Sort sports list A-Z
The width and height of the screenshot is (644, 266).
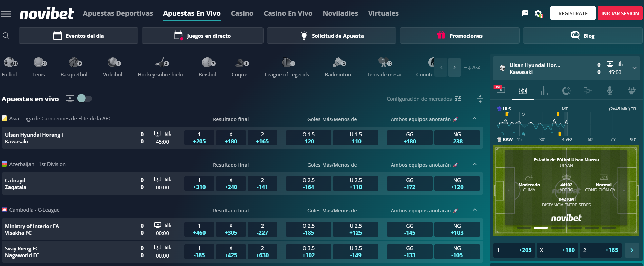point(472,67)
